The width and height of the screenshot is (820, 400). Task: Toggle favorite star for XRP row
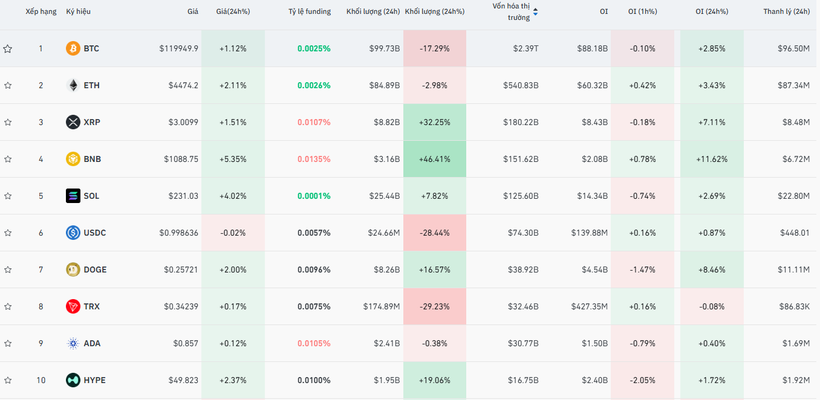(x=8, y=122)
